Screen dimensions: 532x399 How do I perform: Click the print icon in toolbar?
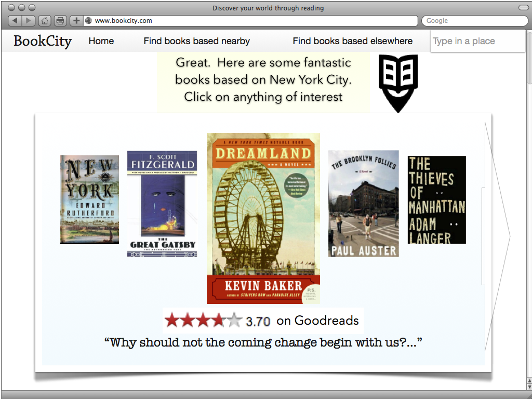(x=60, y=21)
